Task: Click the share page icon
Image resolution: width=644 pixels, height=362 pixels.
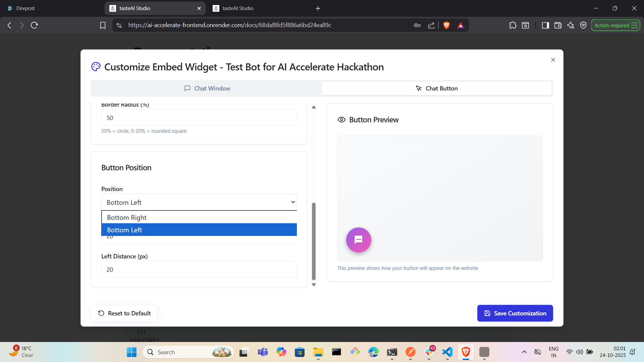Action: [x=431, y=25]
